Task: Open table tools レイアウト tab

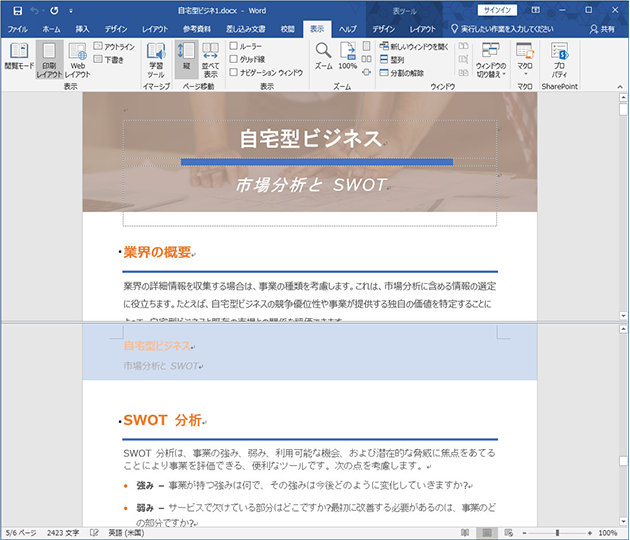Action: coord(422,29)
